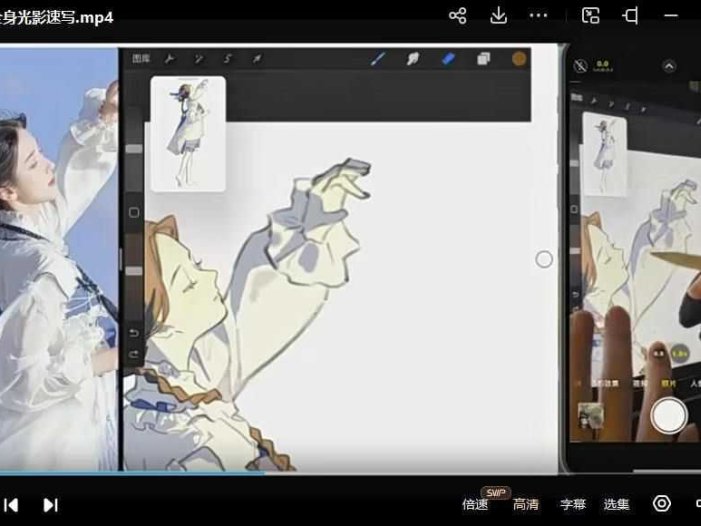The height and width of the screenshot is (526, 701).
Task: Skip to the next video
Action: (x=51, y=505)
